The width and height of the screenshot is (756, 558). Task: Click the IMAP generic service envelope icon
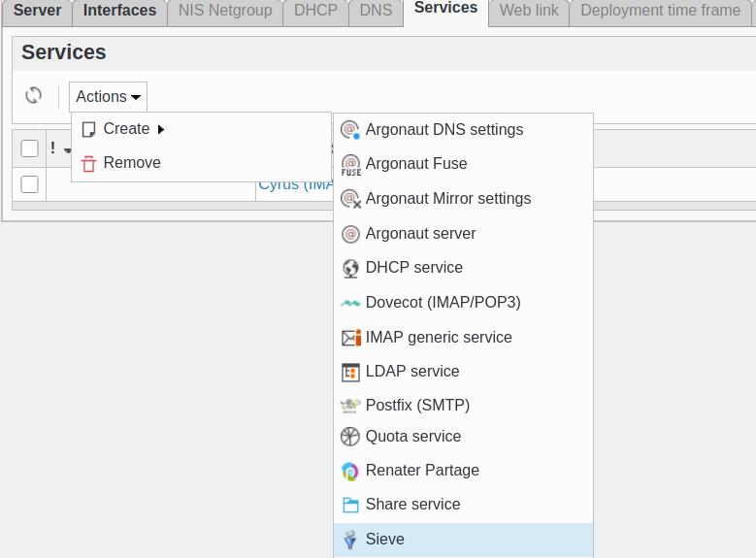(x=351, y=338)
